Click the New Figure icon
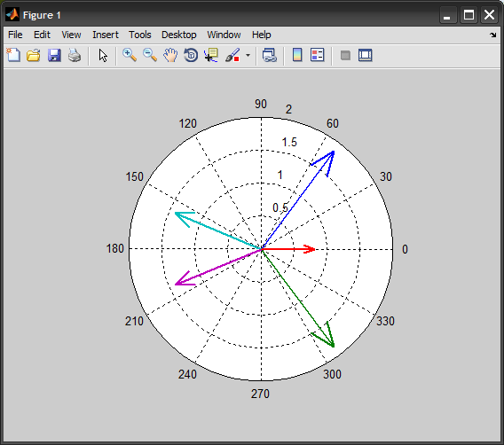The width and height of the screenshot is (504, 445). pos(13,55)
